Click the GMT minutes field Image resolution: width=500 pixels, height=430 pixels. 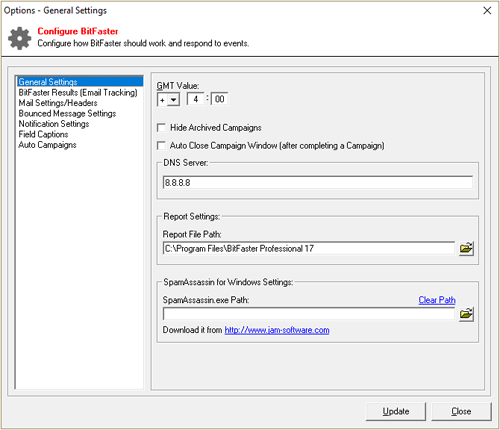point(220,99)
